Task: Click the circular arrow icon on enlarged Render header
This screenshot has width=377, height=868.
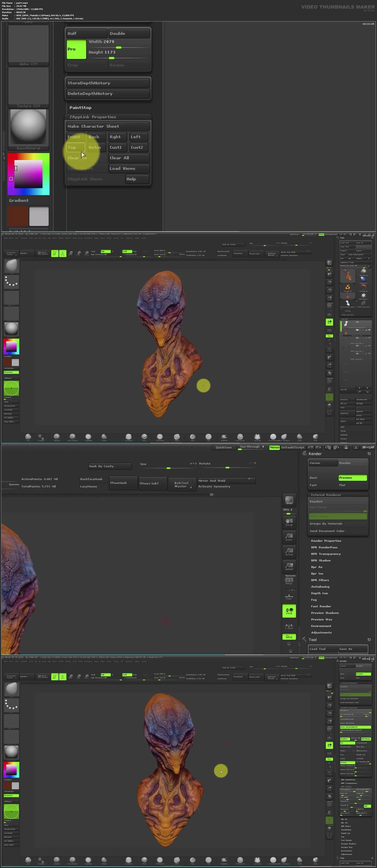Action: [369, 454]
